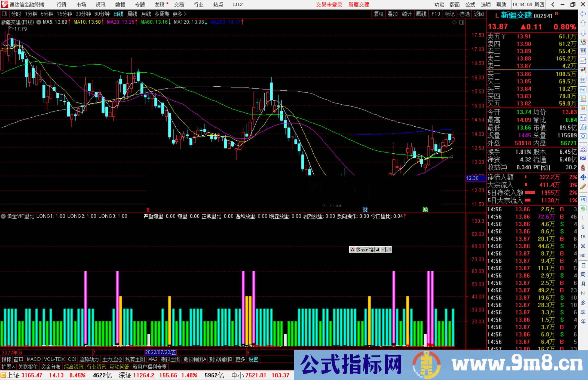Open the 多 multi-period option in sidebar
Screen dimensions: 588x380
click(583, 303)
